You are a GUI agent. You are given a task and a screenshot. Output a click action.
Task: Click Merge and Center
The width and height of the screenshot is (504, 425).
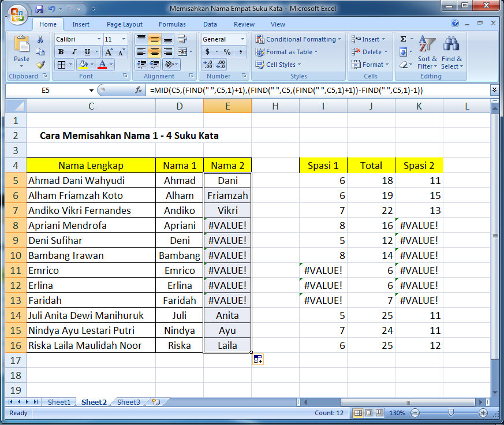tap(182, 52)
